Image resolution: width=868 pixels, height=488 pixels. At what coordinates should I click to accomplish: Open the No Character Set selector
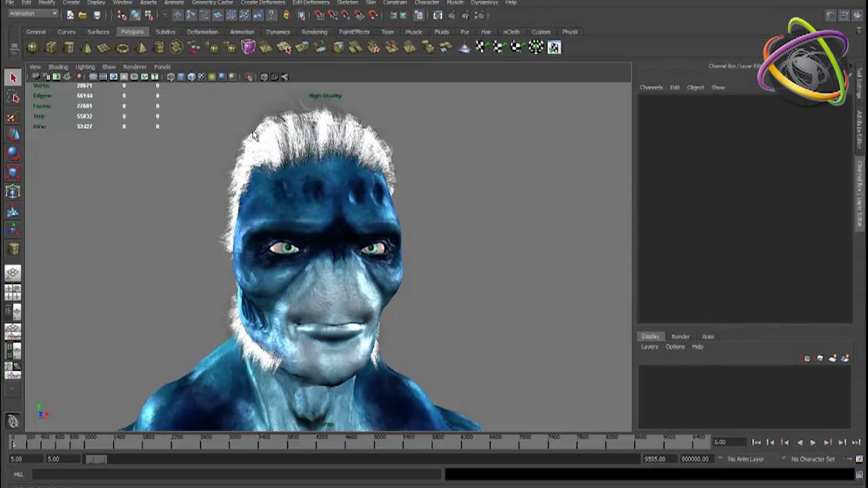click(812, 460)
